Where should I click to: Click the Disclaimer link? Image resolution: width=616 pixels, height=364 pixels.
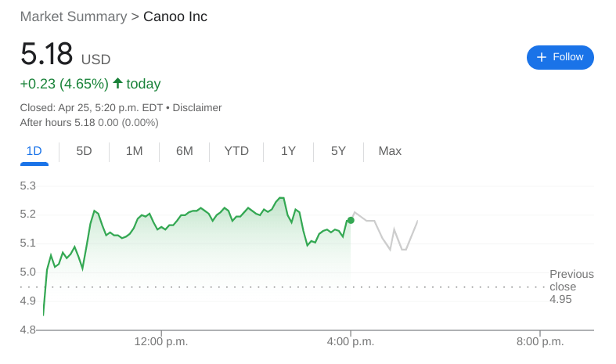(197, 107)
